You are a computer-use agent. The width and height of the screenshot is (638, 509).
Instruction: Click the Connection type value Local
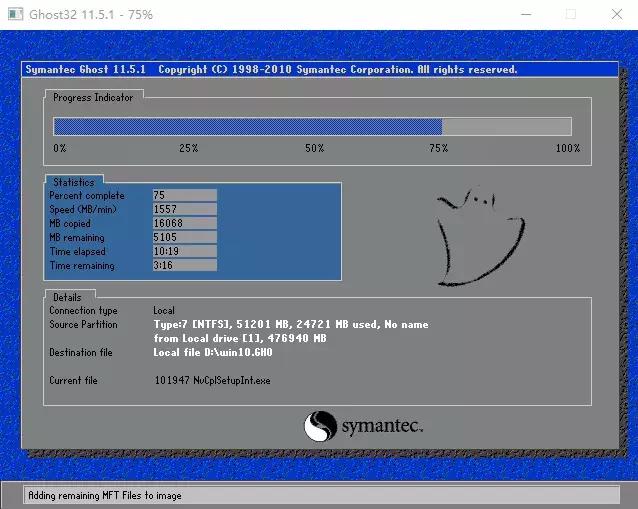point(164,310)
